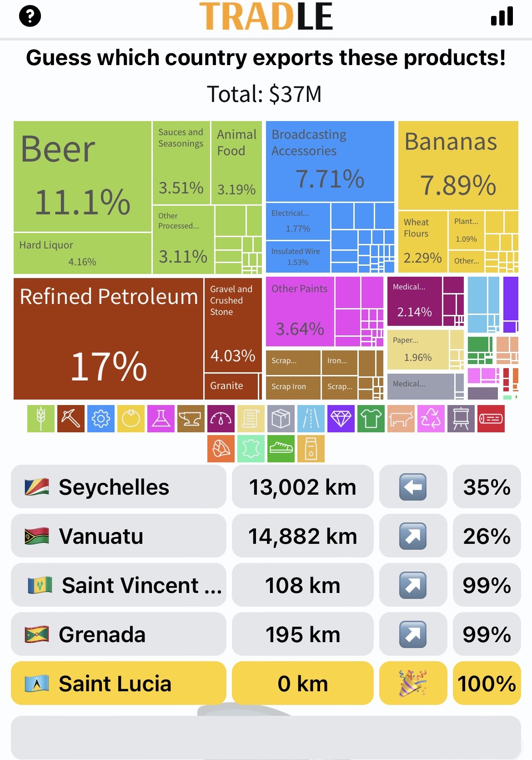
Task: Click the anvil metals category icon
Action: pos(191,418)
